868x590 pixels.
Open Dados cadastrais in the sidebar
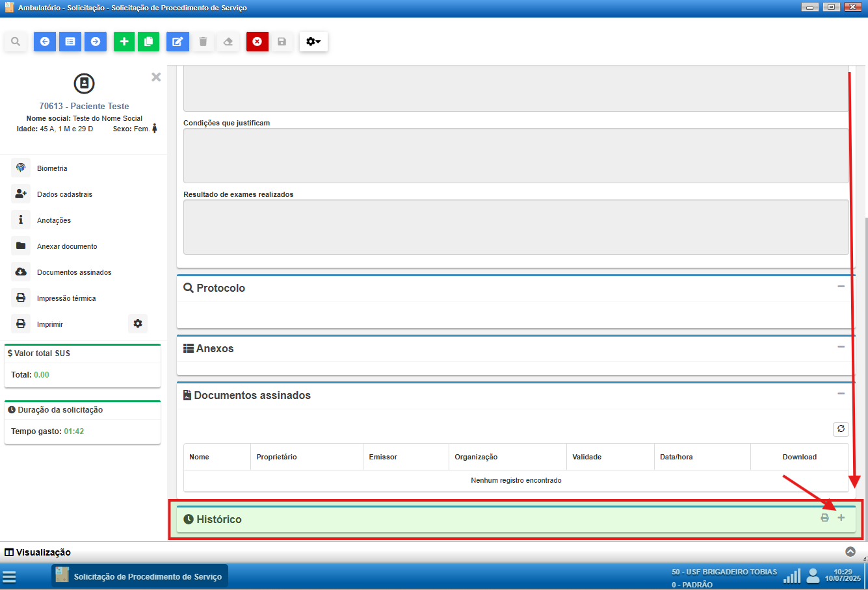[64, 194]
